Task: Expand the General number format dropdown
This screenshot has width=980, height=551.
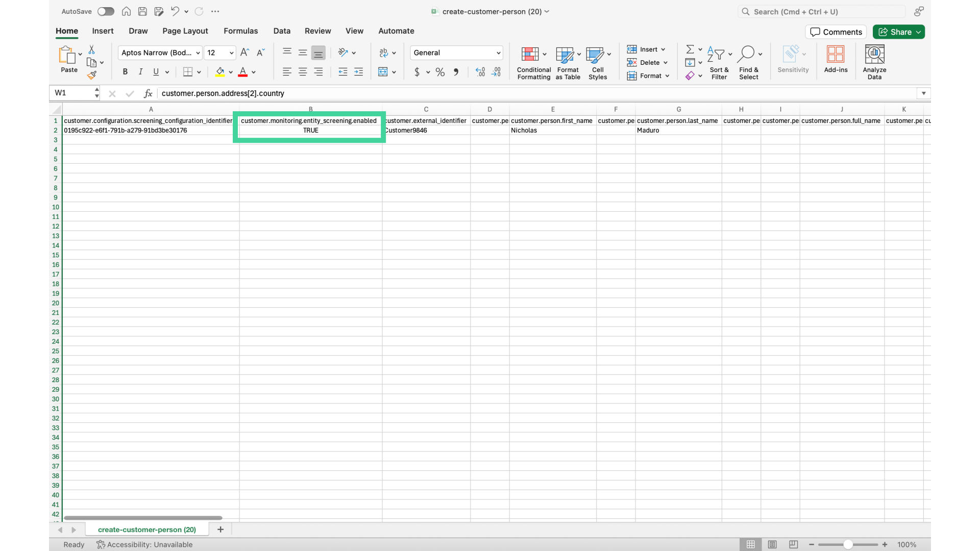Action: pyautogui.click(x=498, y=53)
